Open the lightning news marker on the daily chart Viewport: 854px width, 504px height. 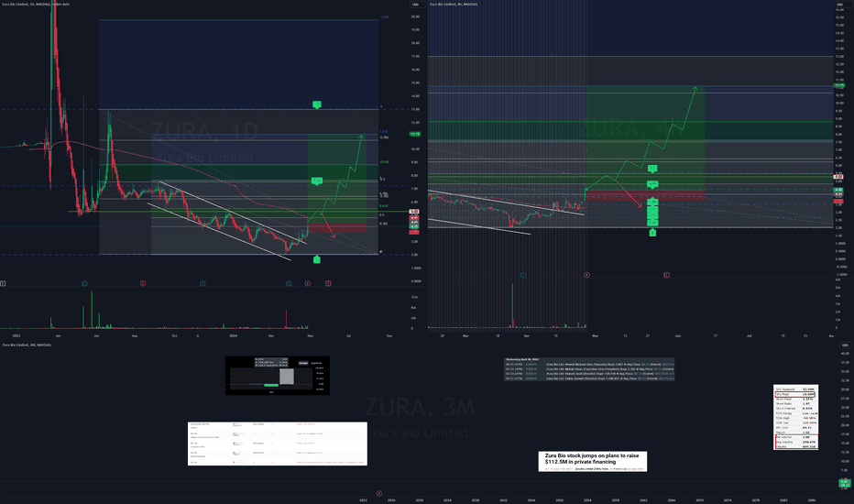[307, 283]
